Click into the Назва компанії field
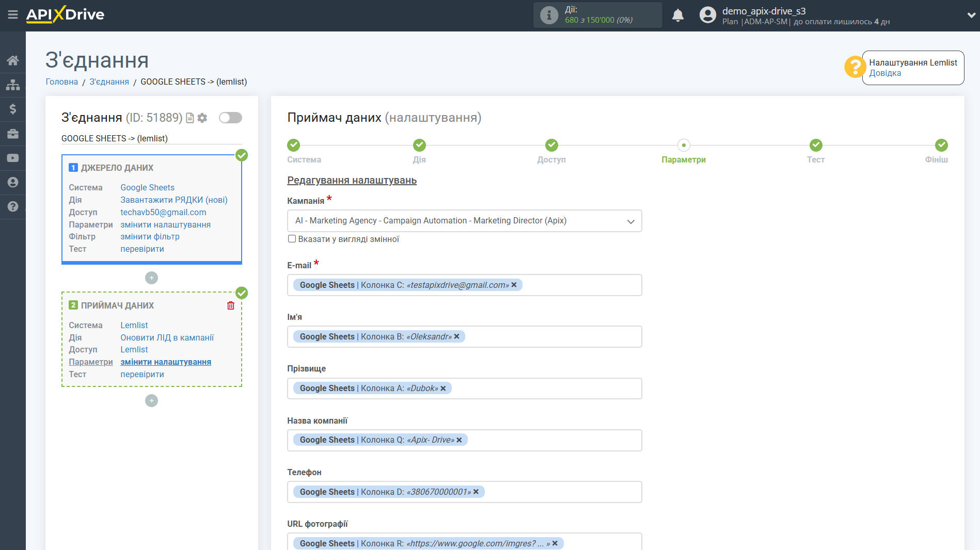 (x=465, y=440)
